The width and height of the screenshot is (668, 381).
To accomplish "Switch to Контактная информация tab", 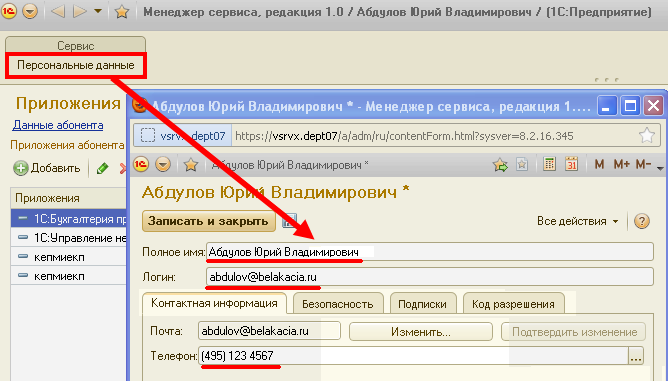I will 214,303.
